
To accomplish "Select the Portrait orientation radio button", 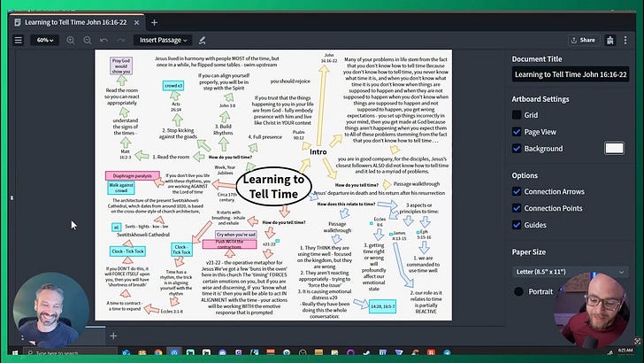I will coord(518,291).
